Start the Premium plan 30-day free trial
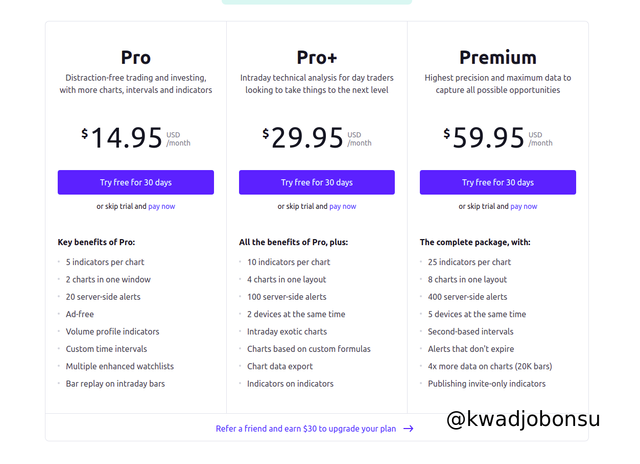 pyautogui.click(x=497, y=182)
